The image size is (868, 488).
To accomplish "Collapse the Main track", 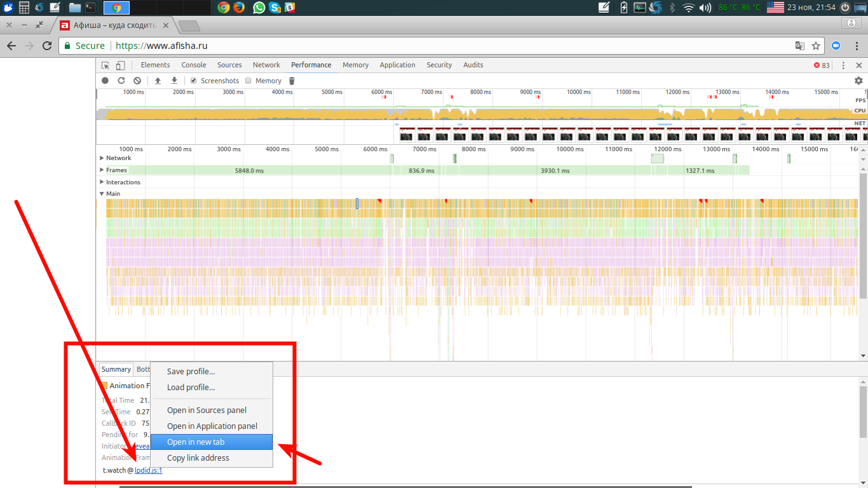I will [x=102, y=194].
